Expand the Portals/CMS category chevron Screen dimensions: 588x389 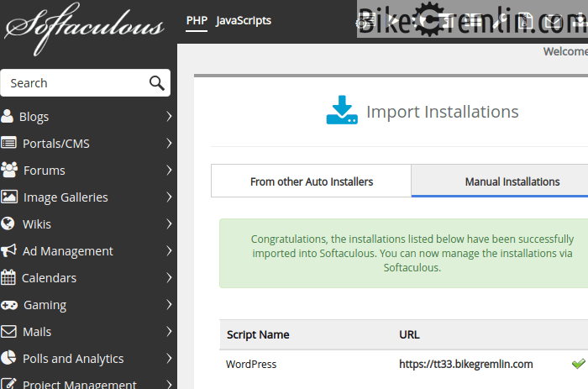tap(169, 144)
